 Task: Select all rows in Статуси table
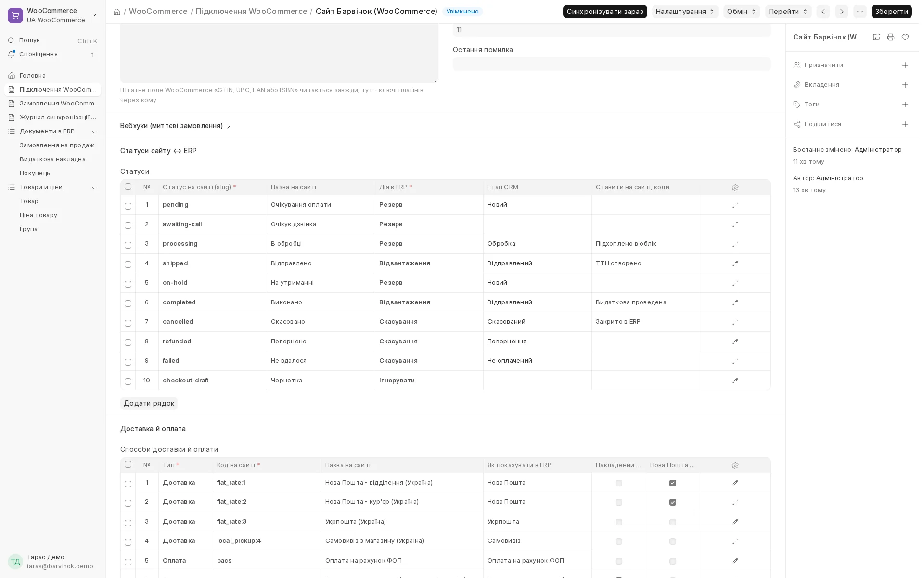(128, 186)
